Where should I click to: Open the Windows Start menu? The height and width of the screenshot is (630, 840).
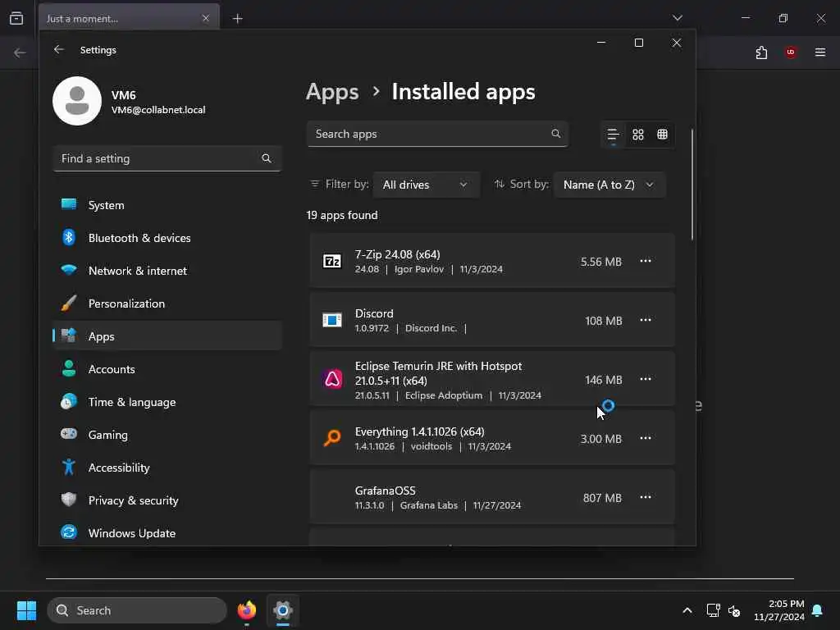coord(26,610)
